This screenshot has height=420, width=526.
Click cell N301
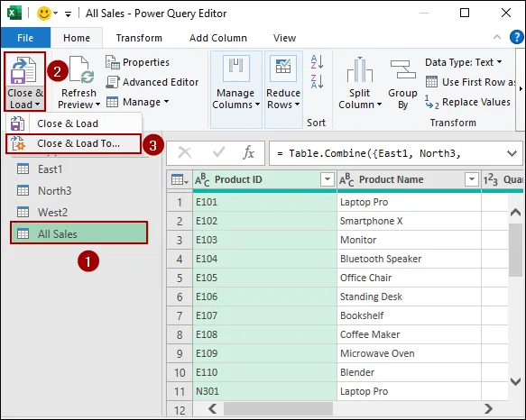point(264,391)
